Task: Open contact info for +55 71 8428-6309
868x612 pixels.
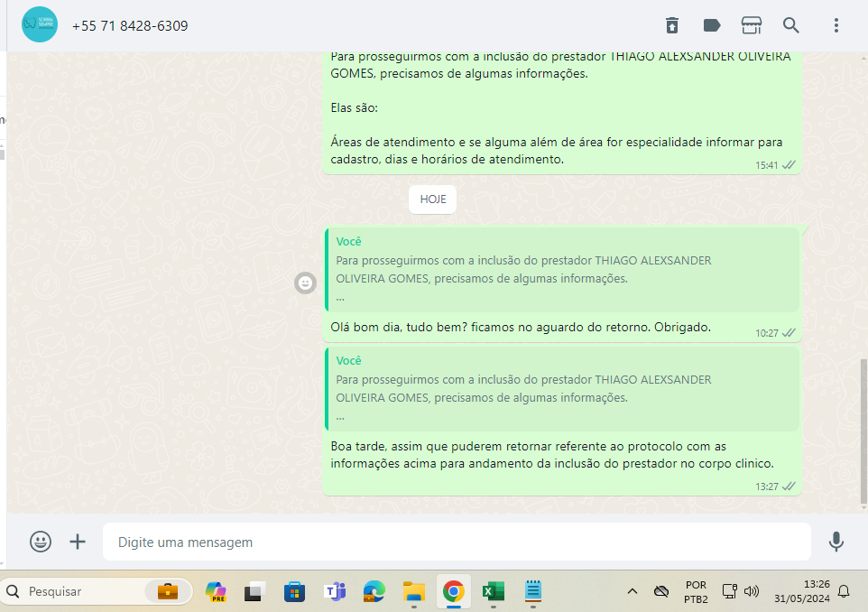Action: (130, 26)
